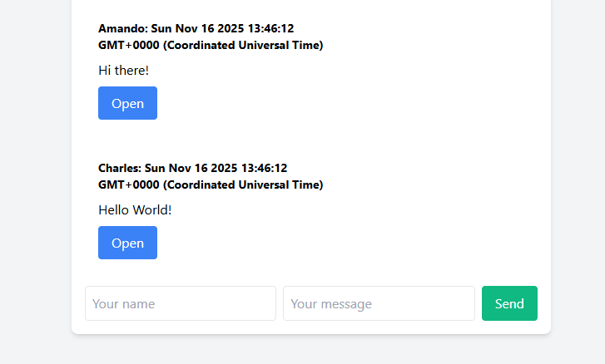Click the 13:46:12 time in Amando's header

coord(270,28)
